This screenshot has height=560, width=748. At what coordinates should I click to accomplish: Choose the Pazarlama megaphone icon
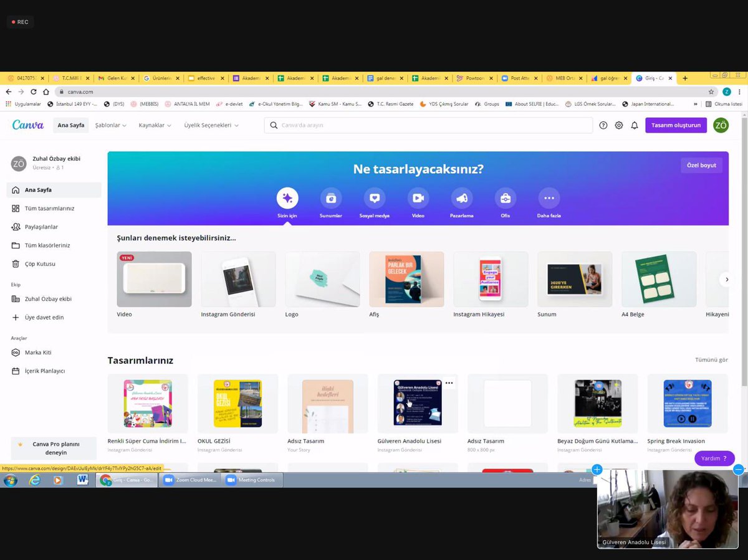coord(462,198)
